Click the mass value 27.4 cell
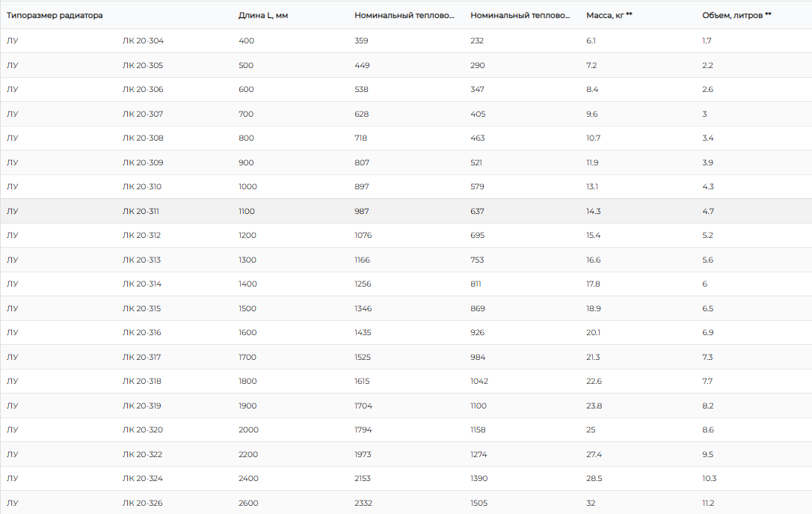The width and height of the screenshot is (812, 514). tap(594, 454)
